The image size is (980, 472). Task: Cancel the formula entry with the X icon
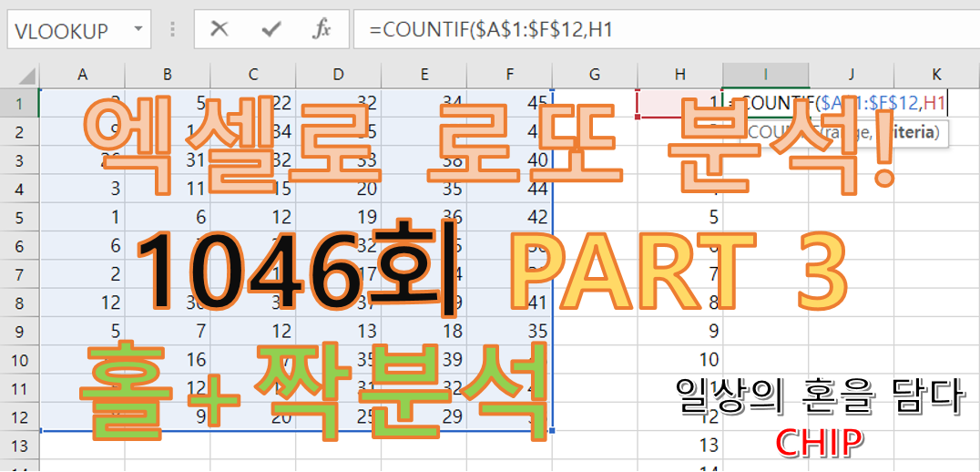point(219,29)
